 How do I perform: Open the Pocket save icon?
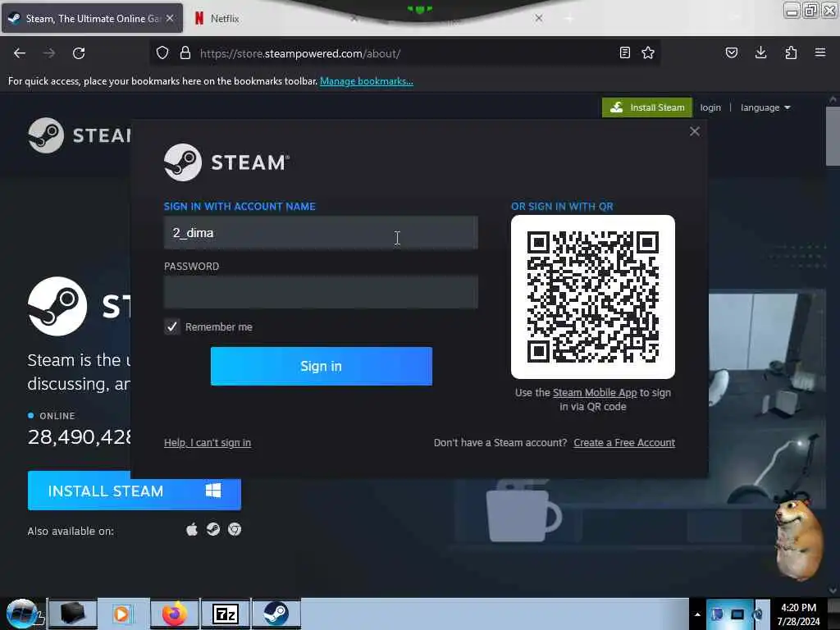click(x=732, y=52)
